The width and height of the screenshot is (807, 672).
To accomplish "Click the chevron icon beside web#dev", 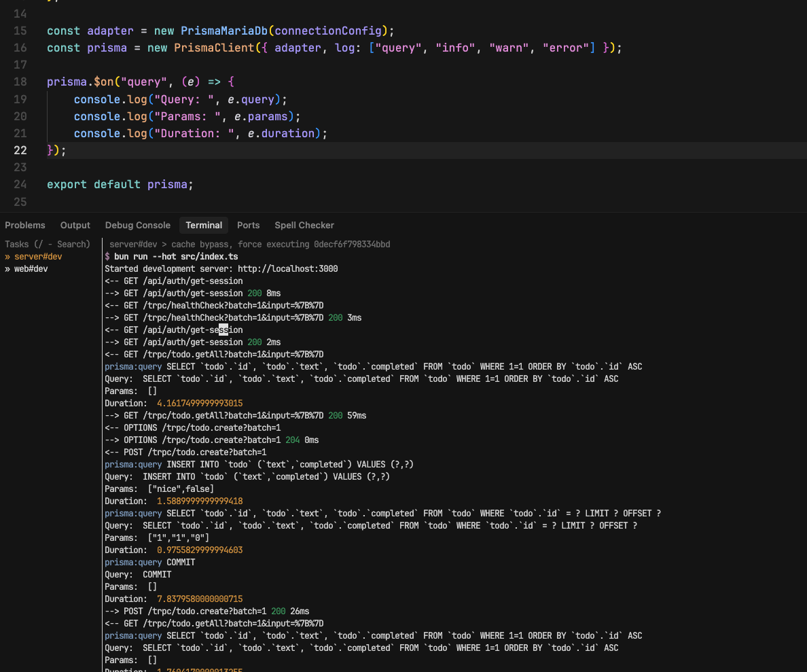I will (7, 269).
